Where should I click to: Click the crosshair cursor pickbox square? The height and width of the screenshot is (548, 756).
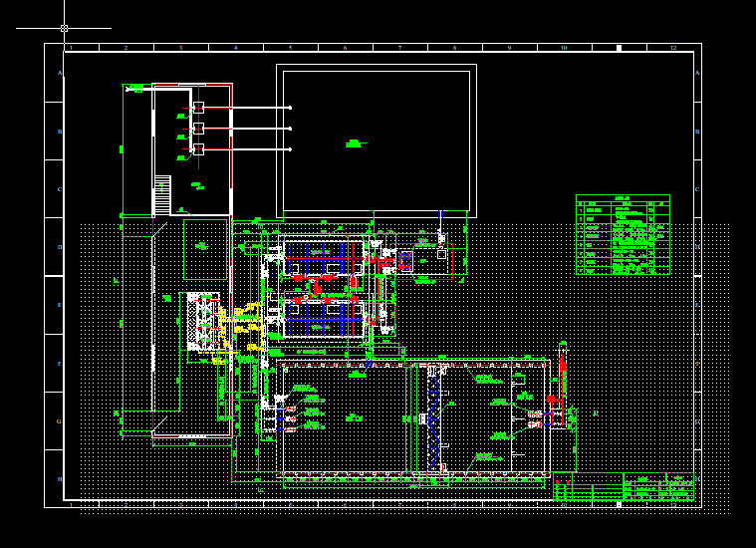[x=64, y=29]
